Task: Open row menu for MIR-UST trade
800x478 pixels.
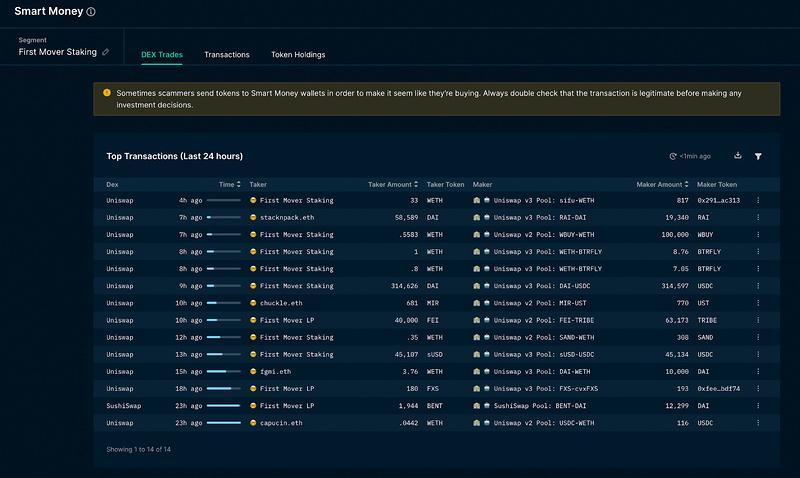Action: click(x=758, y=303)
